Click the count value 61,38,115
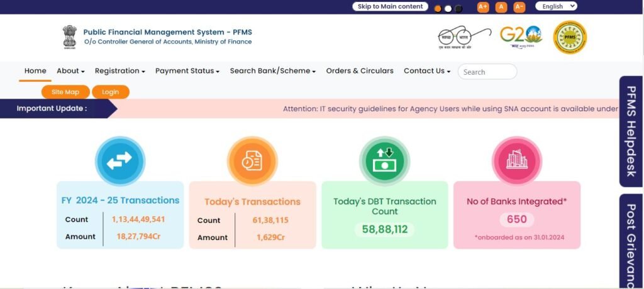This screenshot has height=289, width=644. pos(270,221)
